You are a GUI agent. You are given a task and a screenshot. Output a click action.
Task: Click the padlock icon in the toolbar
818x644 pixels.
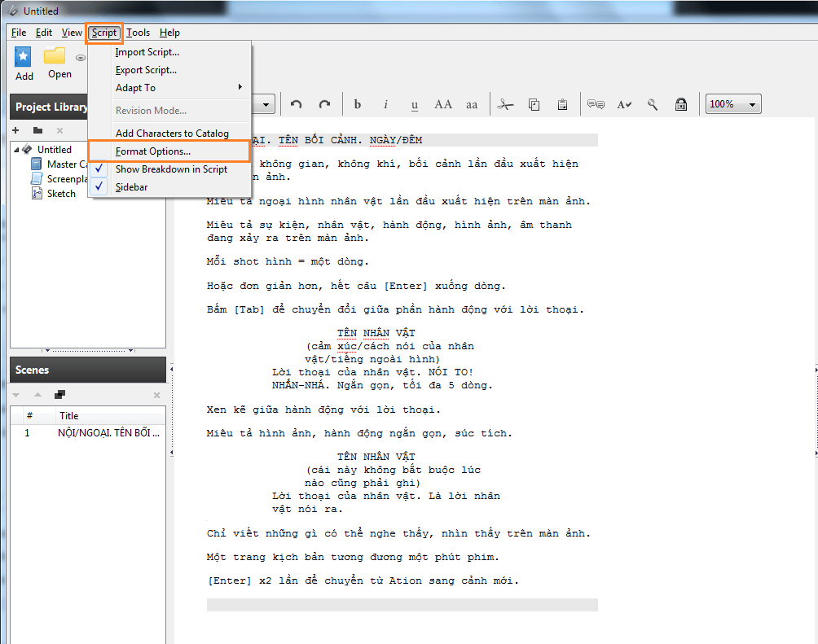coord(680,104)
